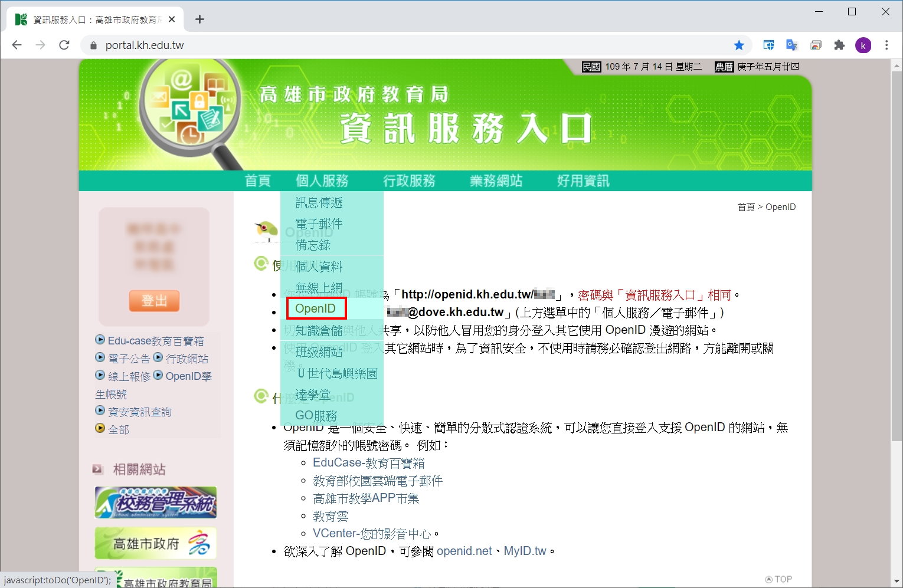Image resolution: width=903 pixels, height=588 pixels.
Task: Switch to the 資訊服務入口 browser tab
Action: click(x=89, y=19)
